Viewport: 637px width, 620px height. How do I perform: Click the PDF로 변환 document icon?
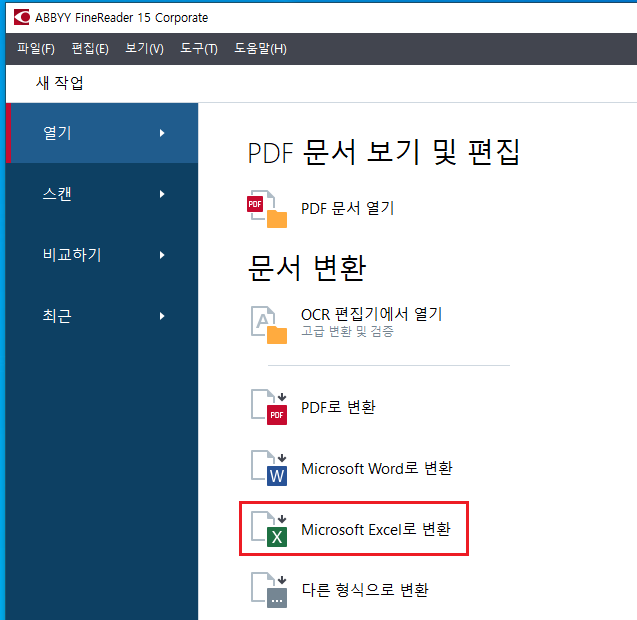click(269, 407)
